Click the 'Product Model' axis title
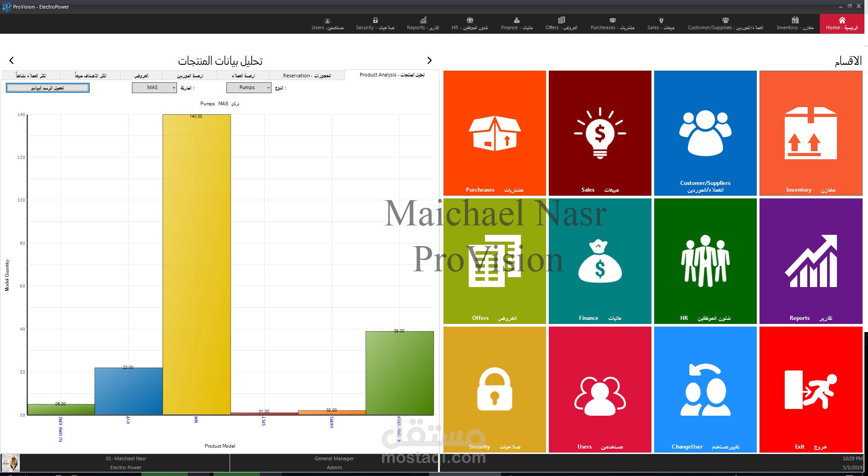 click(220, 446)
